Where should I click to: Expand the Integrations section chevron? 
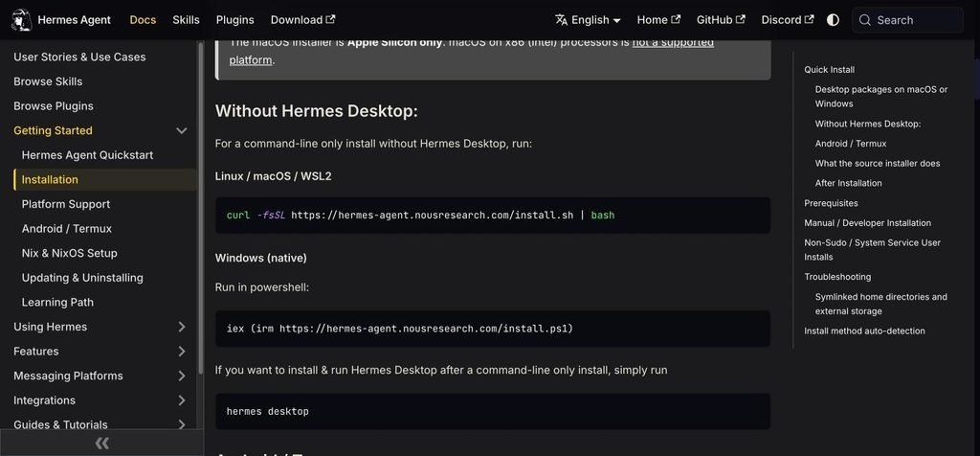(x=181, y=400)
